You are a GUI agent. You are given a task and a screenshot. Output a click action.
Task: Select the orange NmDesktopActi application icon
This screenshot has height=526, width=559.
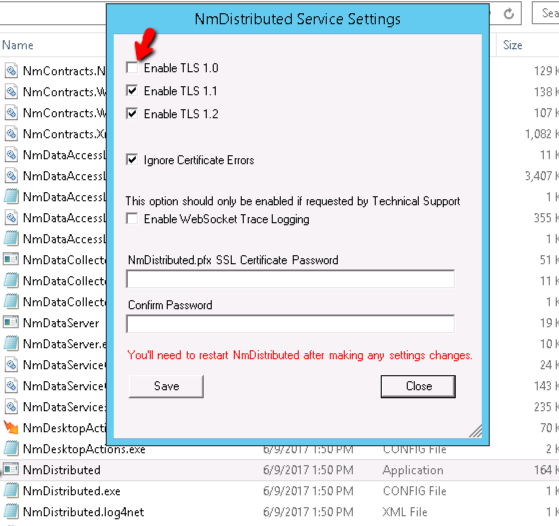tap(11, 427)
